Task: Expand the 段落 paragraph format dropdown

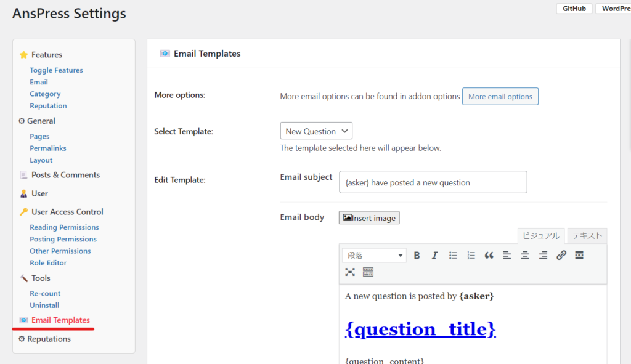Action: pos(375,255)
